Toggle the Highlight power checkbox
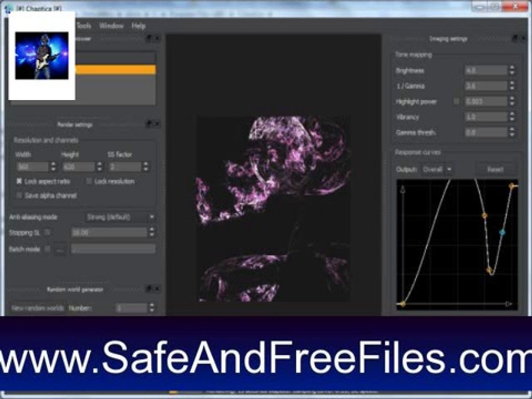The width and height of the screenshot is (532, 399). pos(457,101)
